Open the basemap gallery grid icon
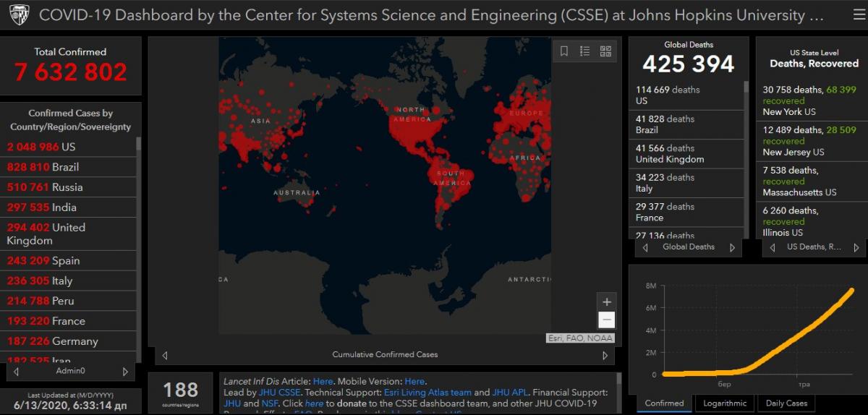Screen dimensions: 868x415 [x=605, y=51]
